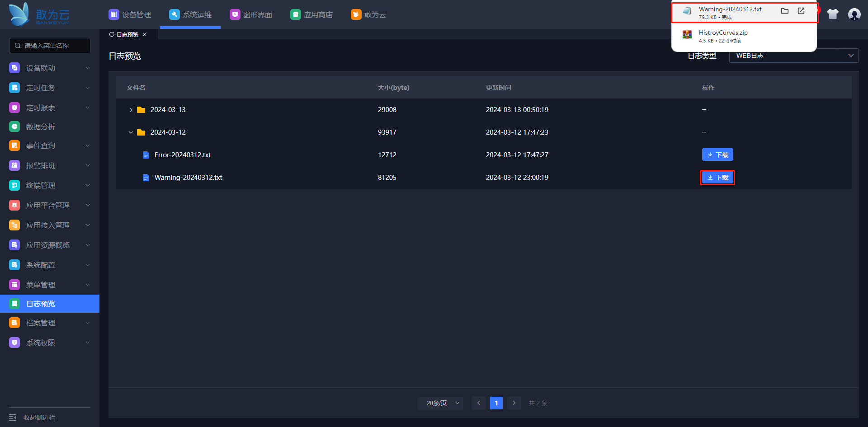This screenshot has width=868, height=427.
Task: Open the 日志类型 WEB日志 dropdown
Action: (x=794, y=56)
